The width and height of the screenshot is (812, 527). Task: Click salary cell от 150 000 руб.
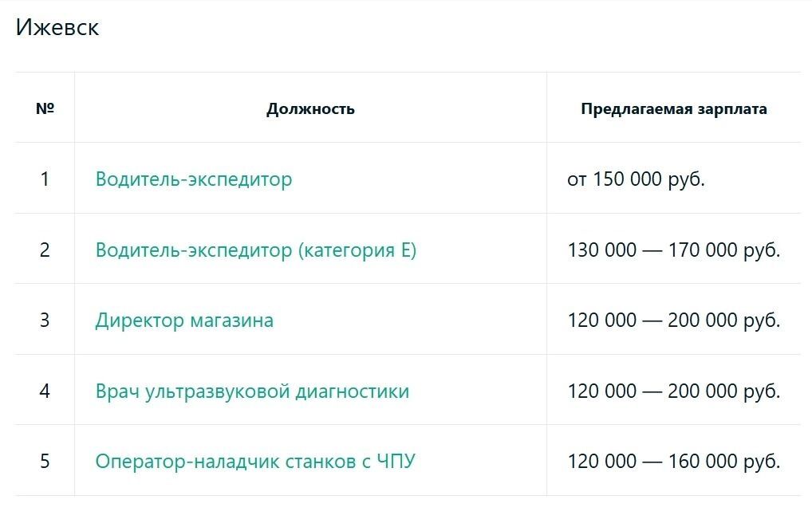point(636,179)
